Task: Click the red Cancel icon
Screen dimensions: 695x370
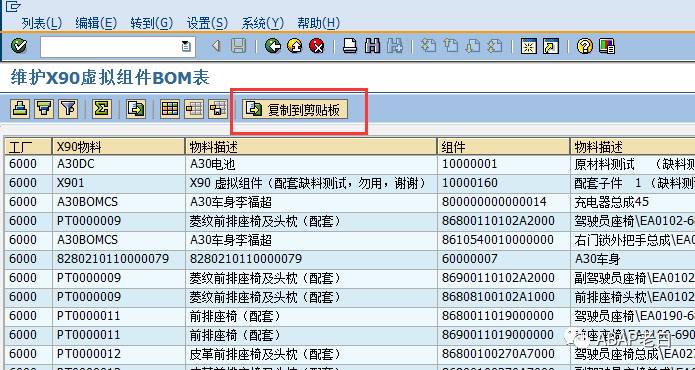Action: coord(316,46)
